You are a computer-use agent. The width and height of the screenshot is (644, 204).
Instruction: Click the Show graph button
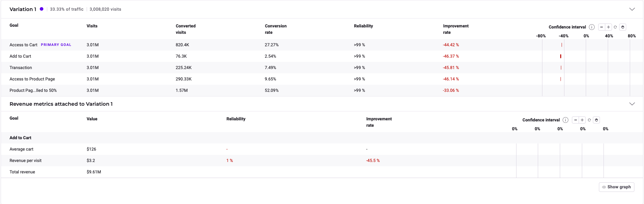[616, 187]
